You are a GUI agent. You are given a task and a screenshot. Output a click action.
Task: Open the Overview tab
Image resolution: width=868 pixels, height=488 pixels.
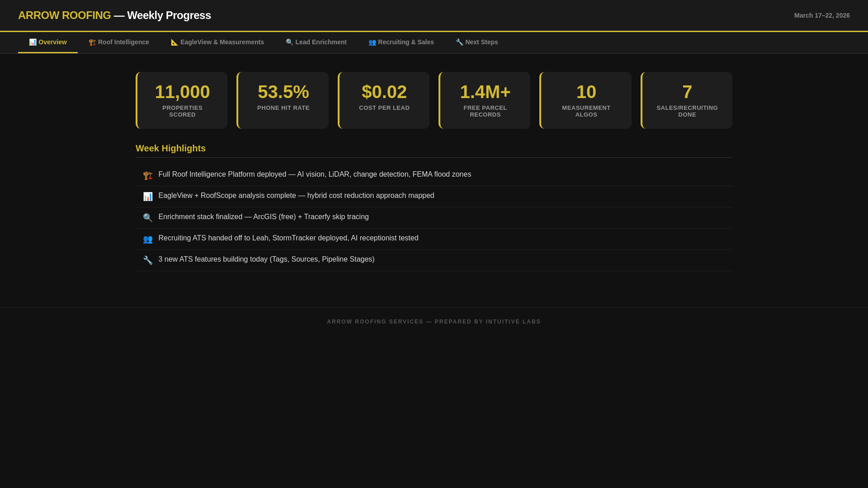(48, 42)
